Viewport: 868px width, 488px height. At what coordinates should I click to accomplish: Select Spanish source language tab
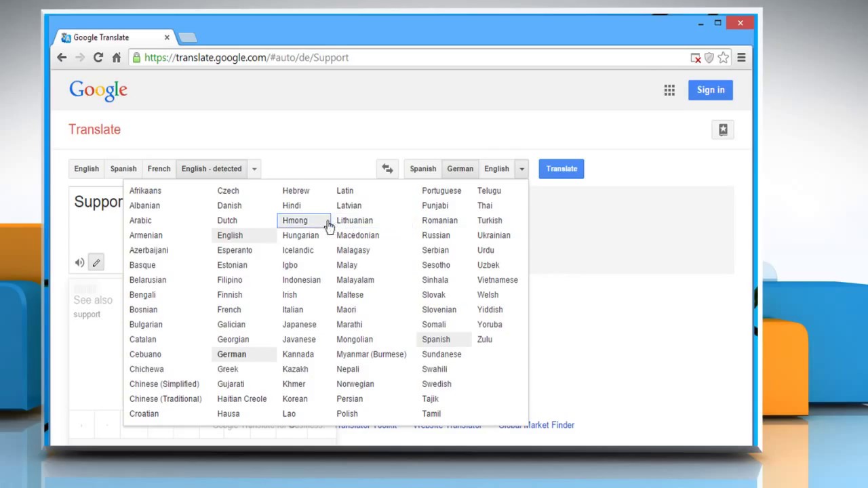tap(123, 169)
